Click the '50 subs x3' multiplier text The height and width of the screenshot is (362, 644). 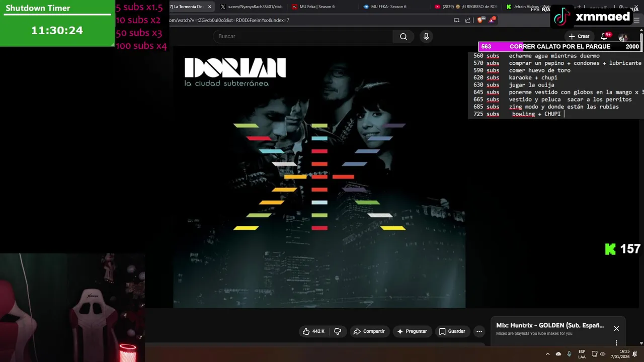[x=139, y=33]
